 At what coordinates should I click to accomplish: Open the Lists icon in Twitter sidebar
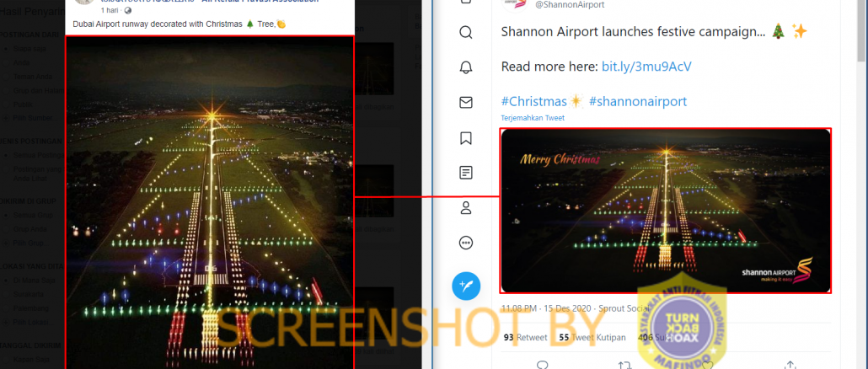[465, 173]
